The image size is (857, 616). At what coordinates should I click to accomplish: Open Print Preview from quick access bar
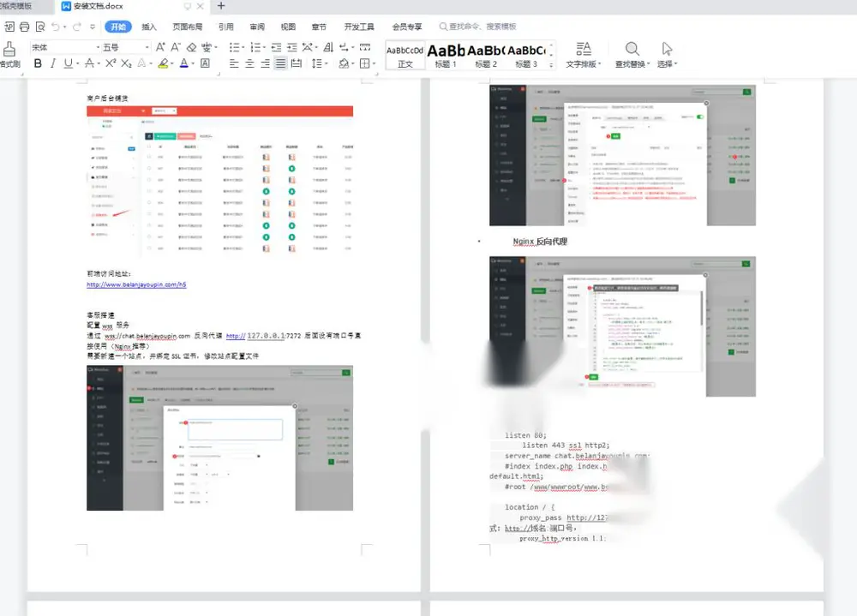[40, 27]
